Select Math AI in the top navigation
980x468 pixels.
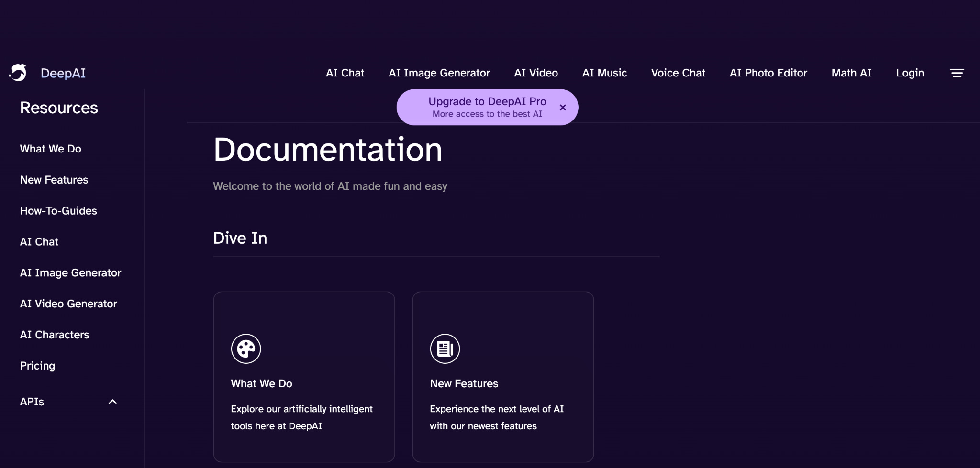click(x=851, y=73)
